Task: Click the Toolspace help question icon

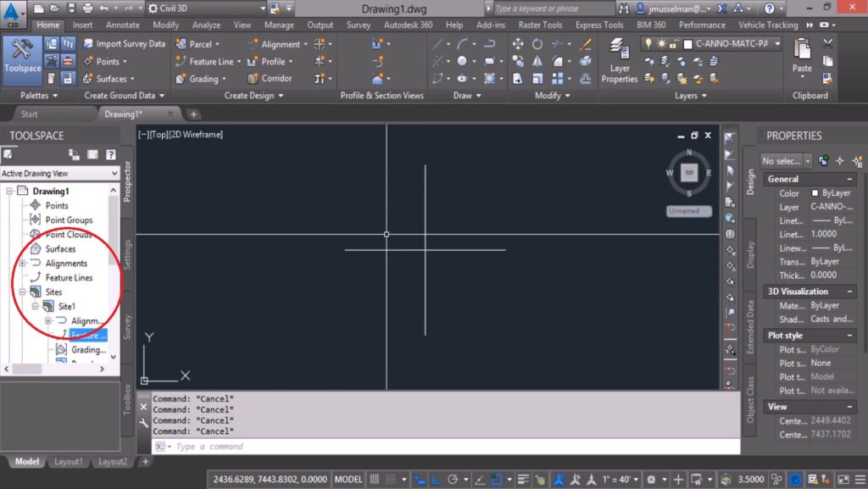Action: (111, 154)
